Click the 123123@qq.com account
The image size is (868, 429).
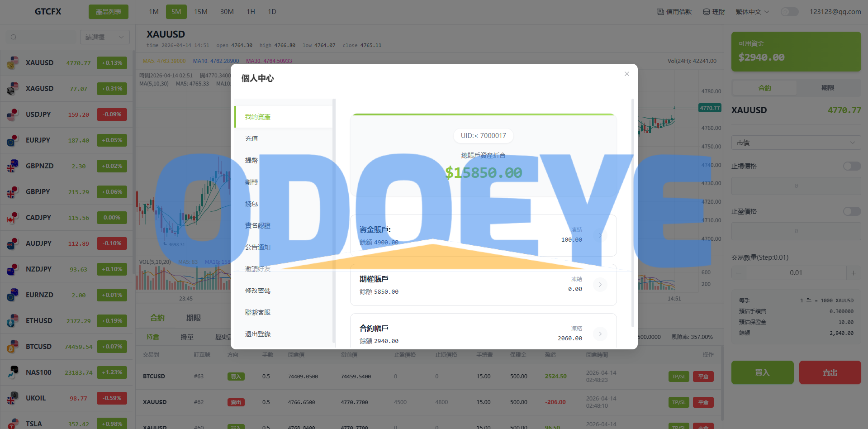tap(835, 12)
